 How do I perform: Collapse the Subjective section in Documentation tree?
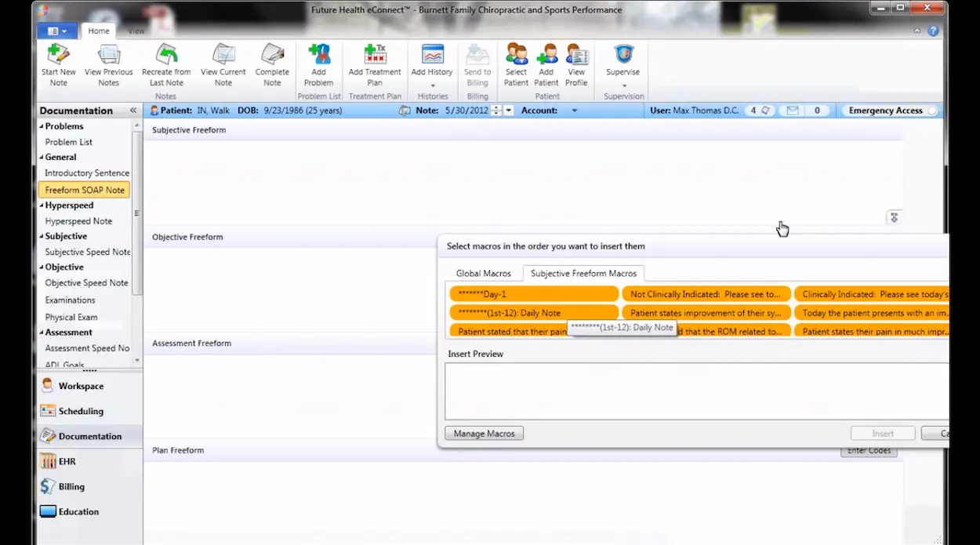tap(43, 236)
